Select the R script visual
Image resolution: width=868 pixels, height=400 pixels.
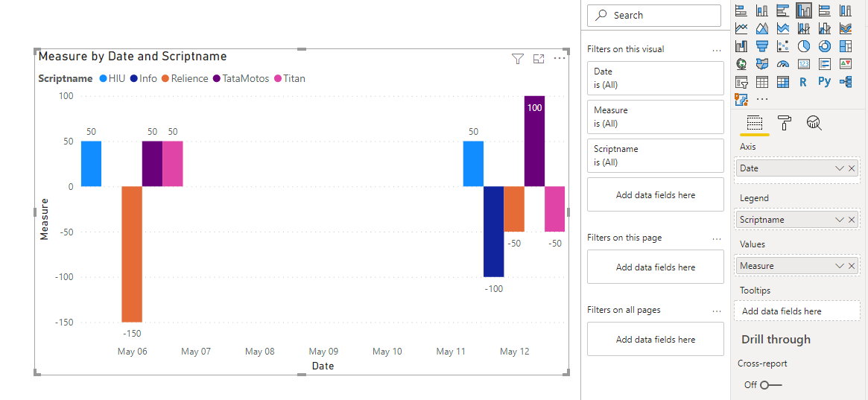pyautogui.click(x=804, y=83)
